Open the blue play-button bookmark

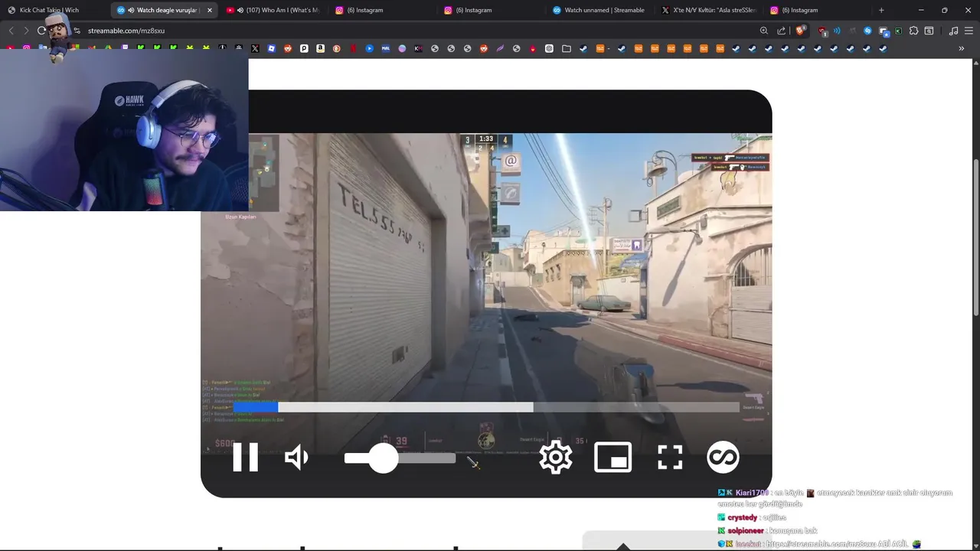point(369,48)
